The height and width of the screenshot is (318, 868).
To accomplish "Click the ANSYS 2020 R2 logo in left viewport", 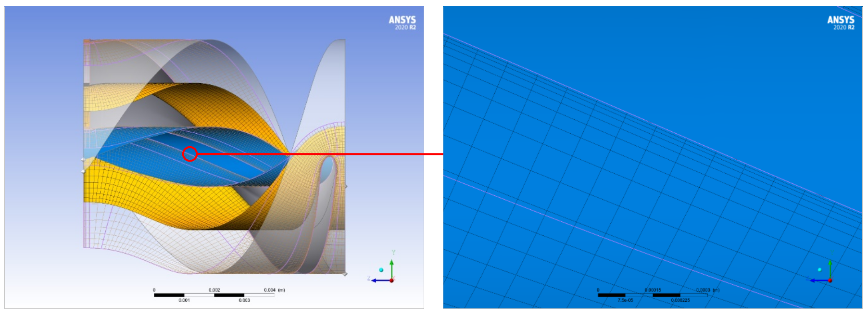I will [402, 22].
